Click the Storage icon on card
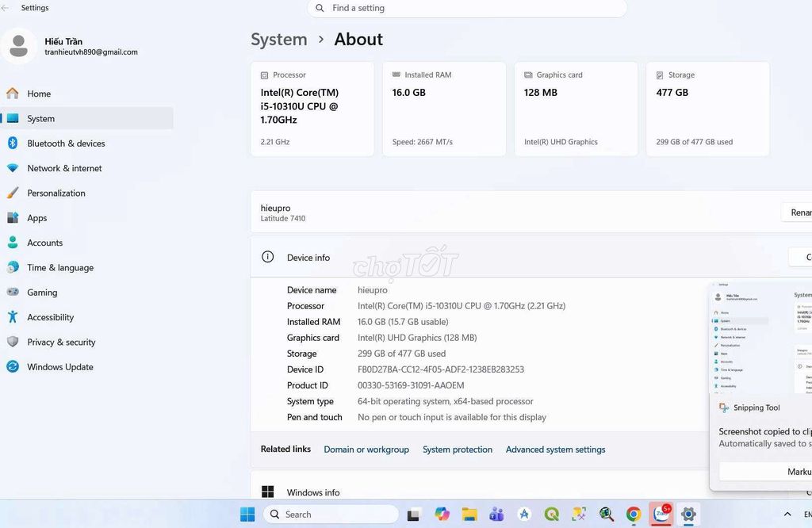Image resolution: width=812 pixels, height=528 pixels. tap(660, 75)
